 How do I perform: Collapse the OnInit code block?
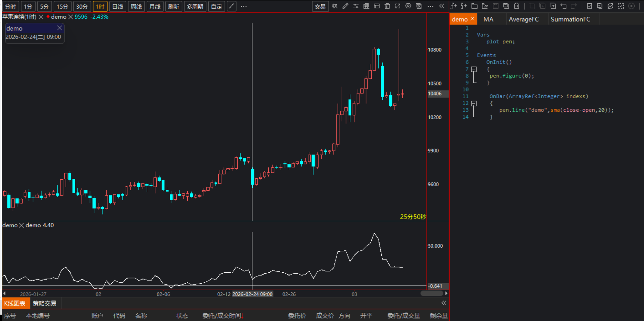(x=474, y=69)
